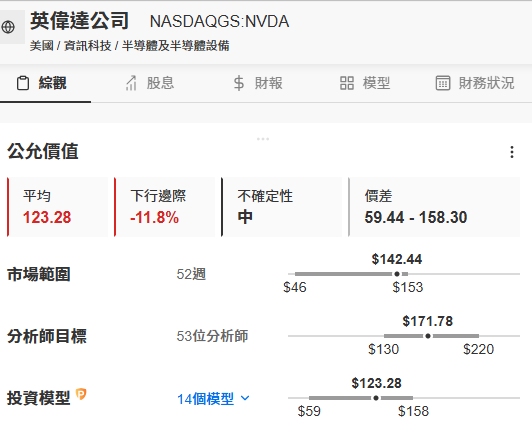The height and width of the screenshot is (432, 532).
Task: Select the 模型 models tab
Action: click(x=365, y=83)
